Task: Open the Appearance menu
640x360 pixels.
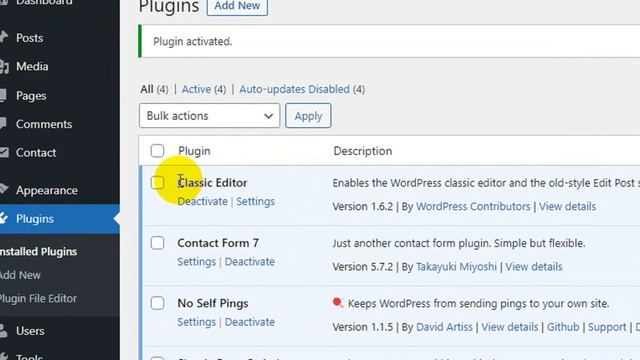Action: 47,190
